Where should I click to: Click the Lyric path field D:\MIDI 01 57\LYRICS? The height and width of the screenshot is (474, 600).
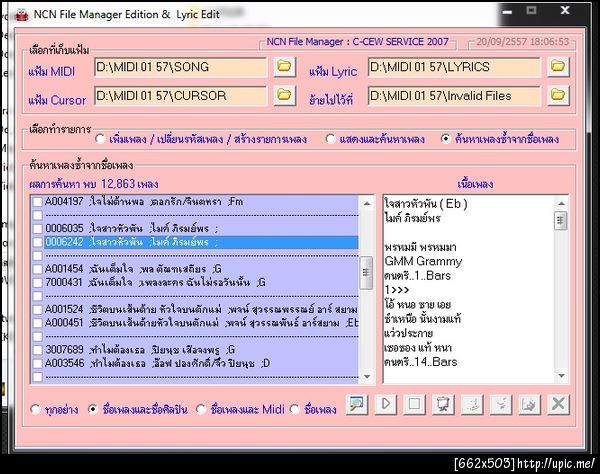(x=454, y=67)
